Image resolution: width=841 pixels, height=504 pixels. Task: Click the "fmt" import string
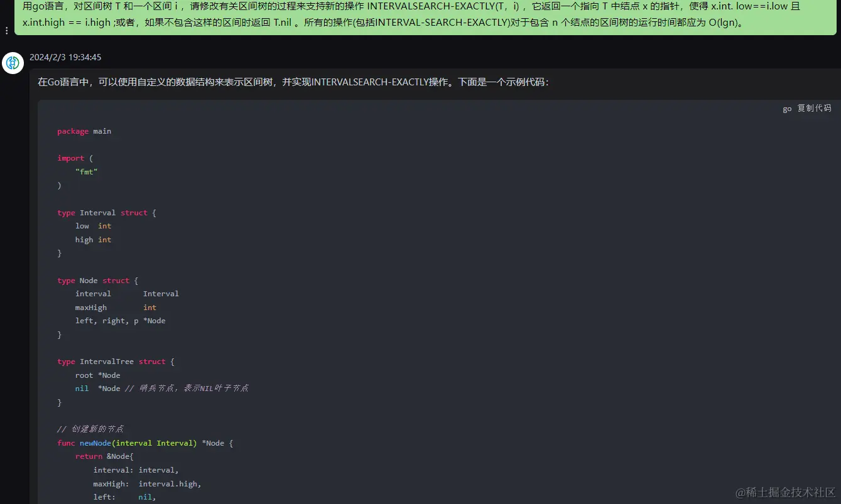coord(87,172)
